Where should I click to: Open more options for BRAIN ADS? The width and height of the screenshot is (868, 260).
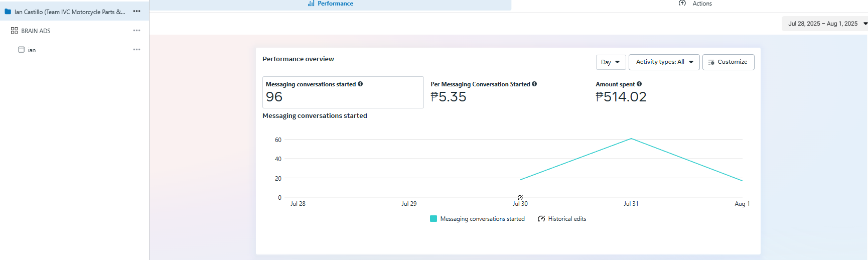(x=136, y=31)
